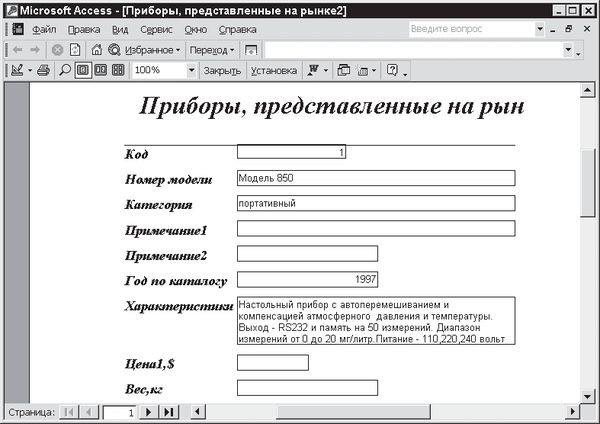Click the web address bar field
The width and height of the screenshot is (600, 424).
[414, 50]
